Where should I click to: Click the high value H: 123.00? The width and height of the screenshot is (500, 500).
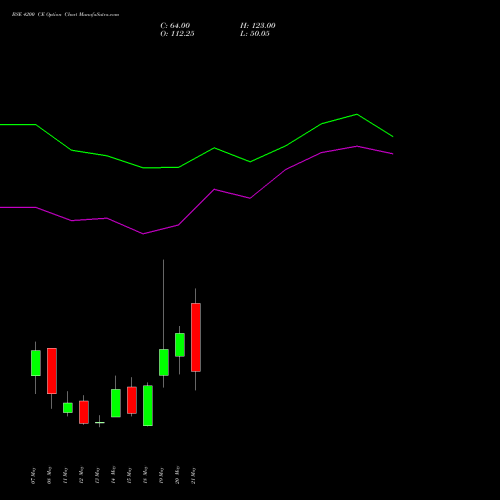coord(258,26)
